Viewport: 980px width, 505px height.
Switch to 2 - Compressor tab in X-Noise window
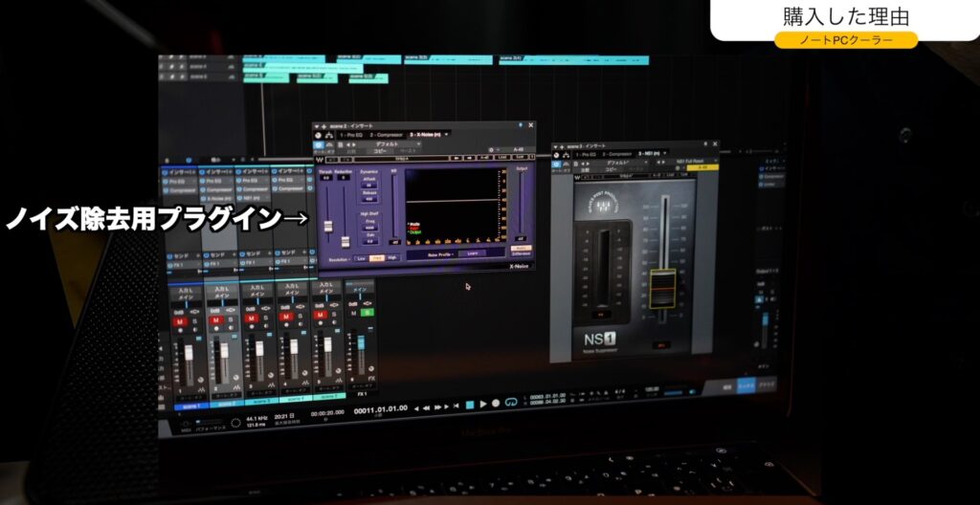coord(387,135)
